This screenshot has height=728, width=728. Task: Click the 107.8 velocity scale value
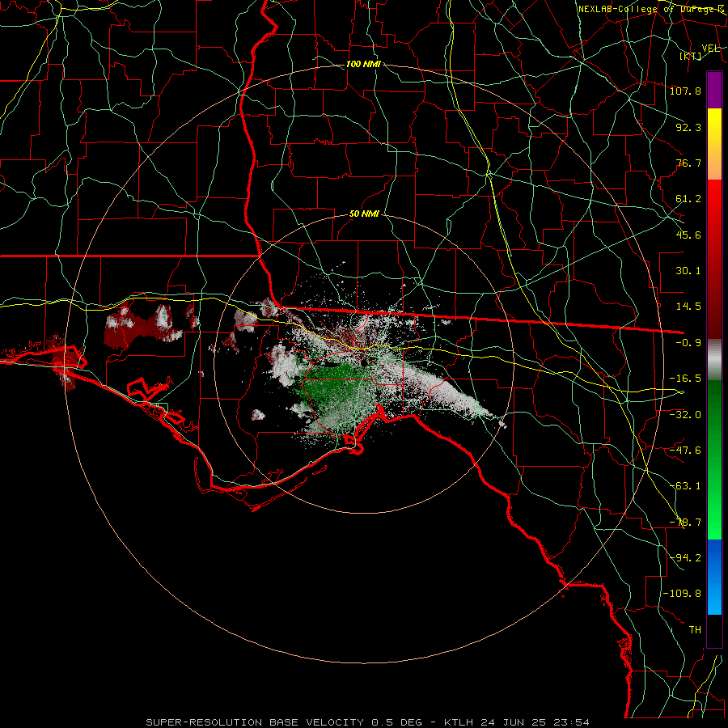[685, 91]
